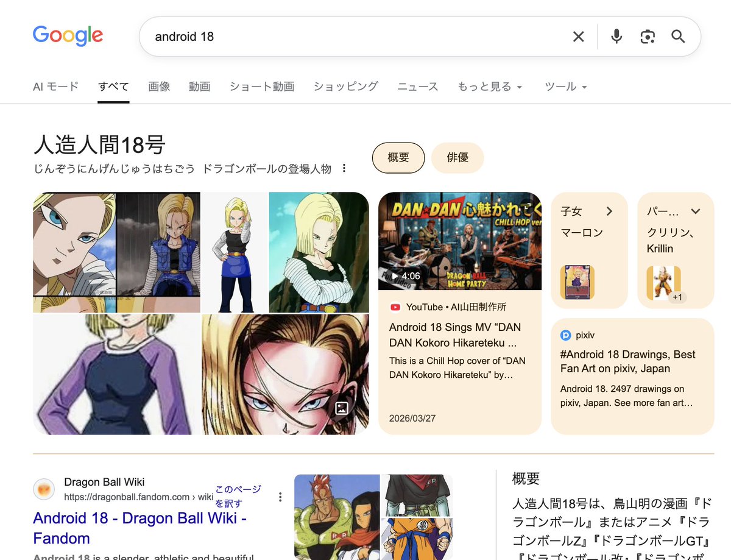Open the ショート動画 tab
Image resolution: width=731 pixels, height=560 pixels.
click(262, 87)
